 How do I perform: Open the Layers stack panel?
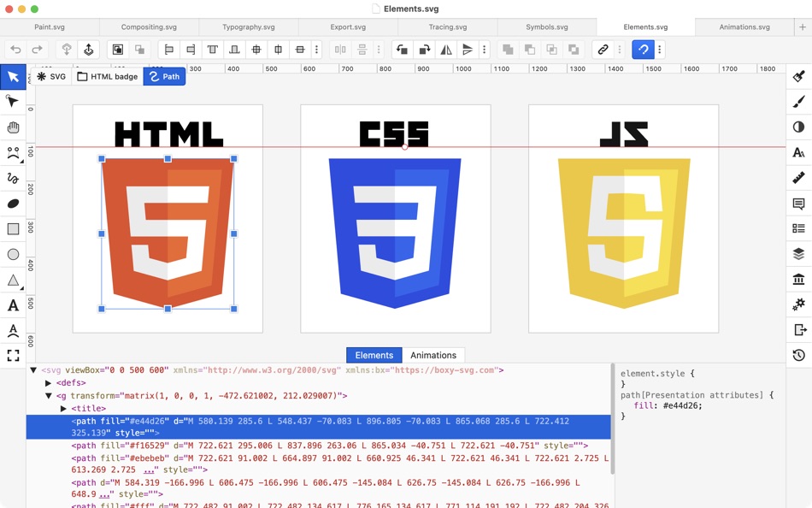pyautogui.click(x=798, y=253)
